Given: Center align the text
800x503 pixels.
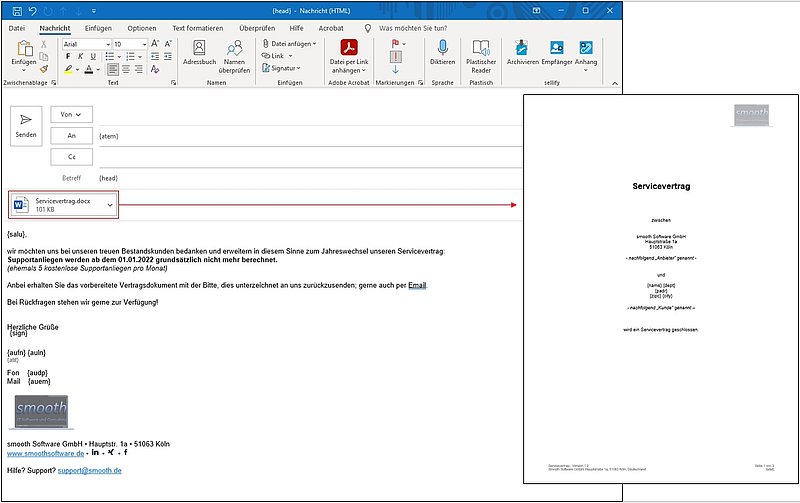Looking at the screenshot, I should [126, 69].
